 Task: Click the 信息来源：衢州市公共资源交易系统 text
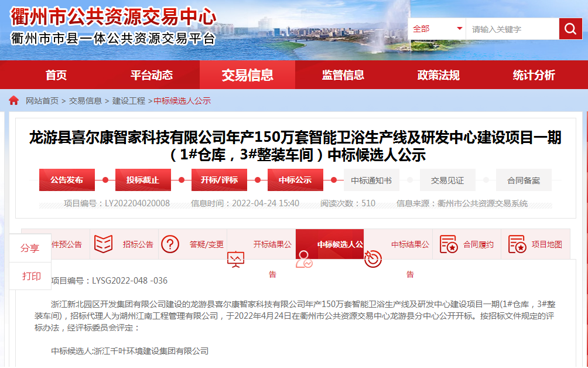click(x=462, y=203)
